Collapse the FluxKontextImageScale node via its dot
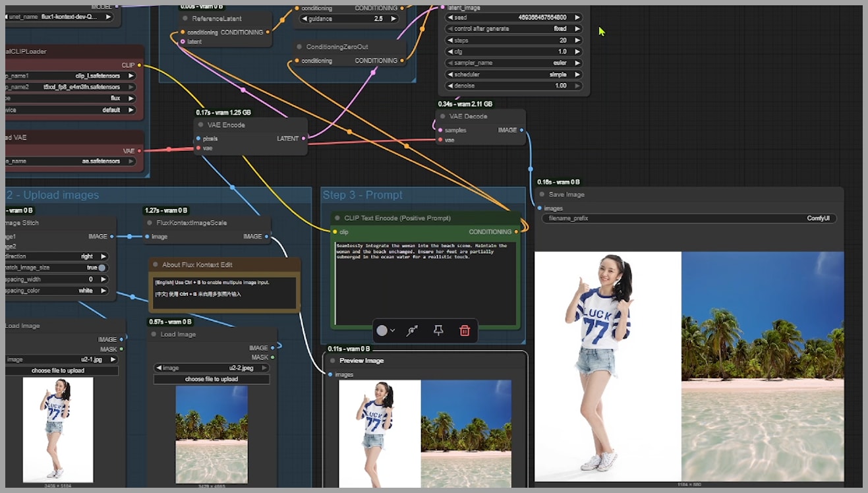Screen dimensions: 868x493 (x=150, y=223)
